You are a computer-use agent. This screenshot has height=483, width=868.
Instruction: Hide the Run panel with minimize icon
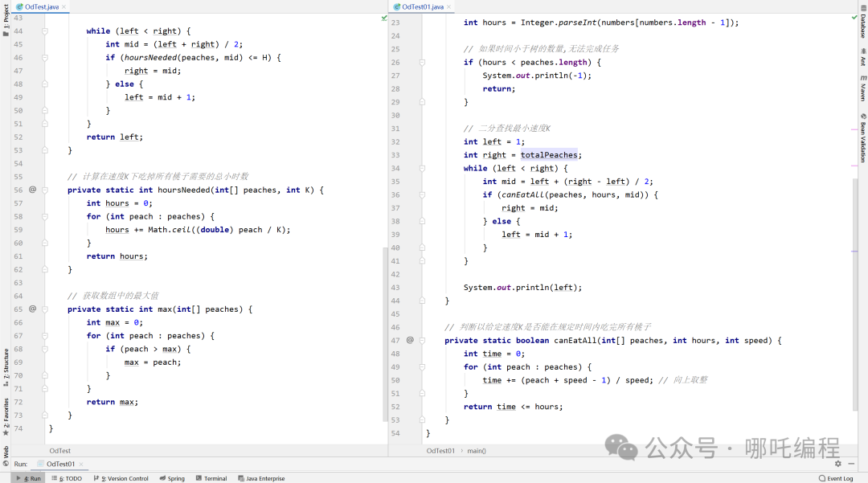pos(853,464)
